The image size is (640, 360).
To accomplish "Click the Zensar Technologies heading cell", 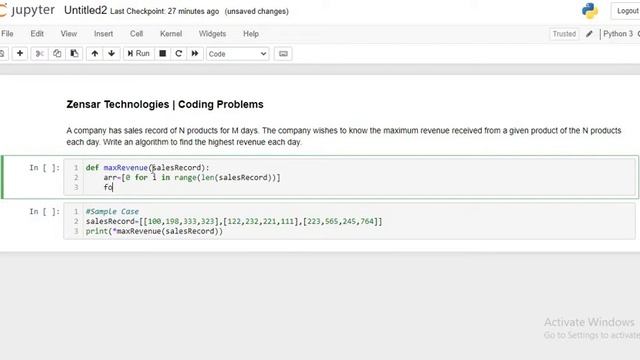I will click(x=165, y=104).
